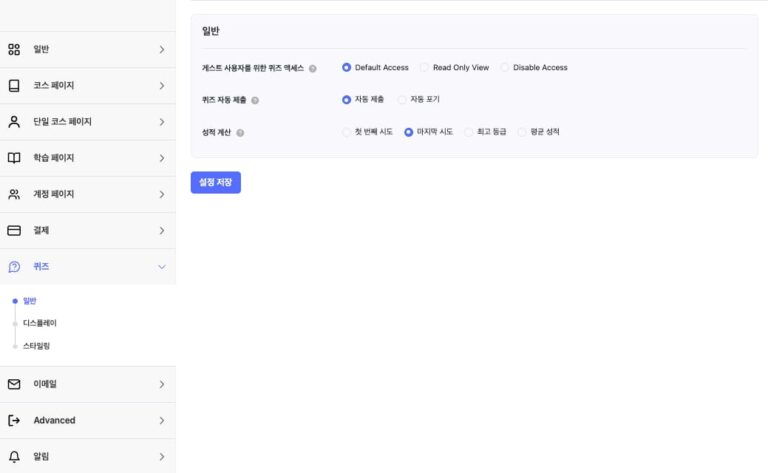Open the 디스플레이 submenu item

click(x=40, y=323)
